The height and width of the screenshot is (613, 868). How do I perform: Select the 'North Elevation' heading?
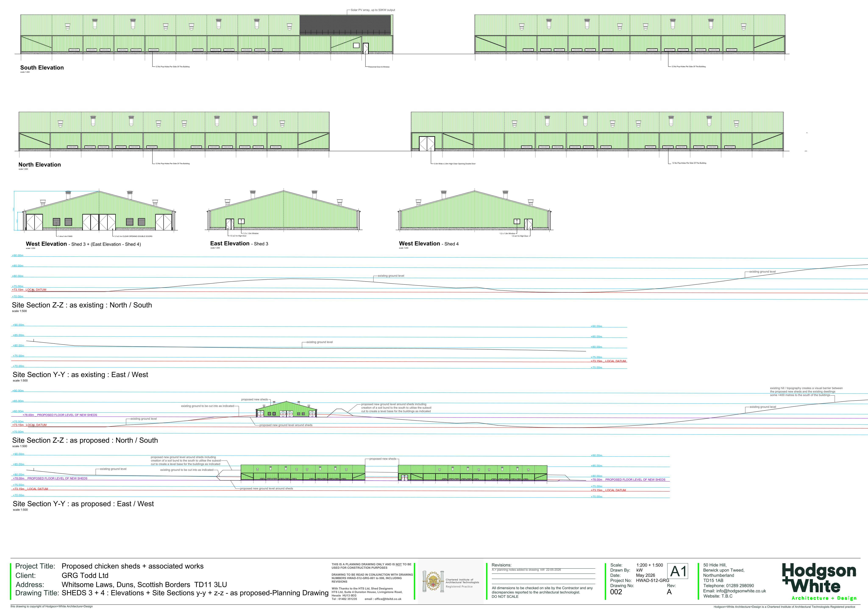coord(40,165)
